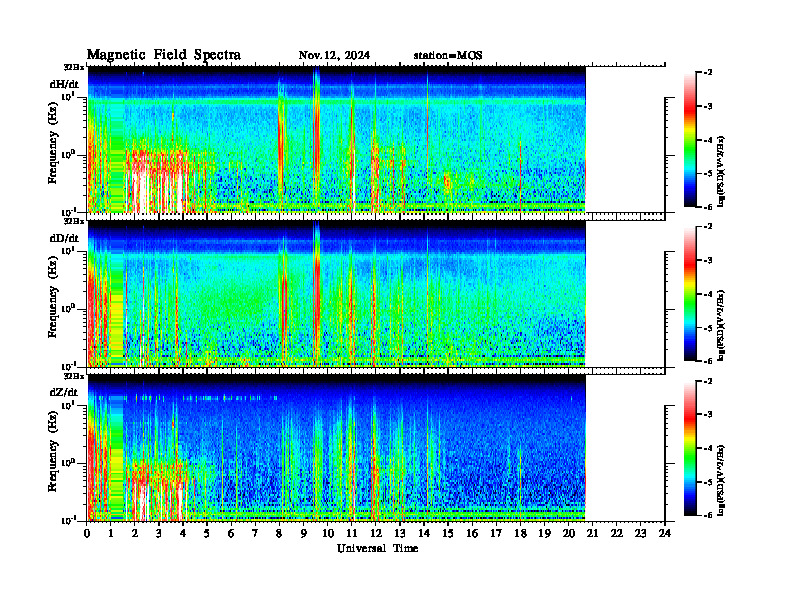Click the 32Hz label atop the dH/dt panel

(73, 66)
